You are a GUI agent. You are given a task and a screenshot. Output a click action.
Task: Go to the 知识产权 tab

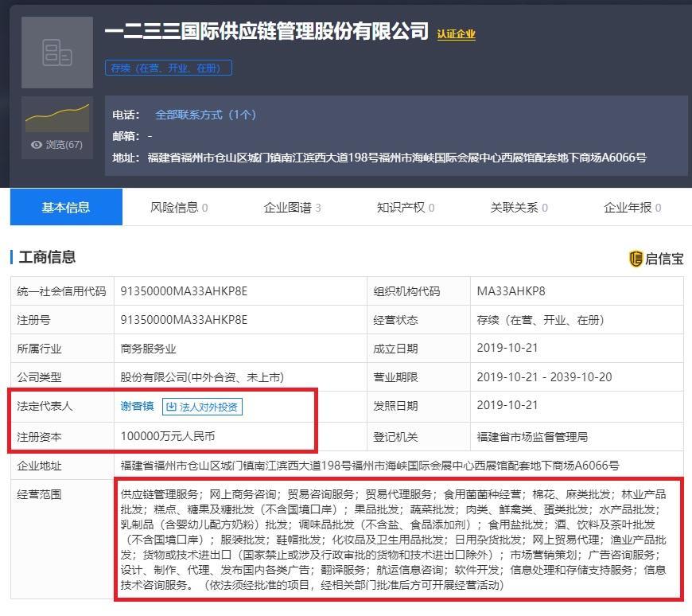click(x=406, y=207)
